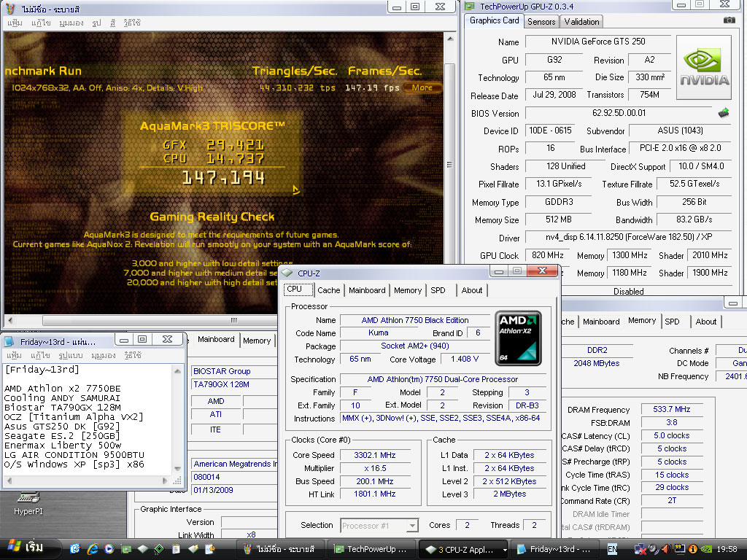Switch to the Sensors tab in GPU-Z
Viewport: 747px width, 560px height.
tap(541, 21)
